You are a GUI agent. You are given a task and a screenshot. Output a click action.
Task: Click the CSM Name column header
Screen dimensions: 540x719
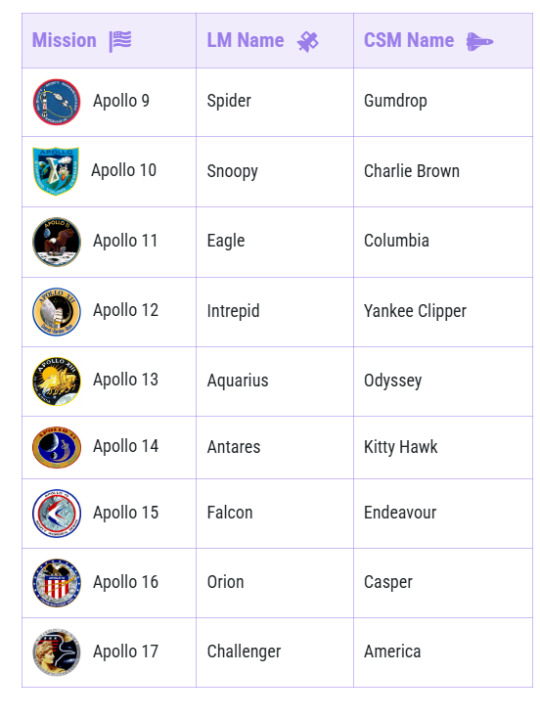(x=443, y=41)
